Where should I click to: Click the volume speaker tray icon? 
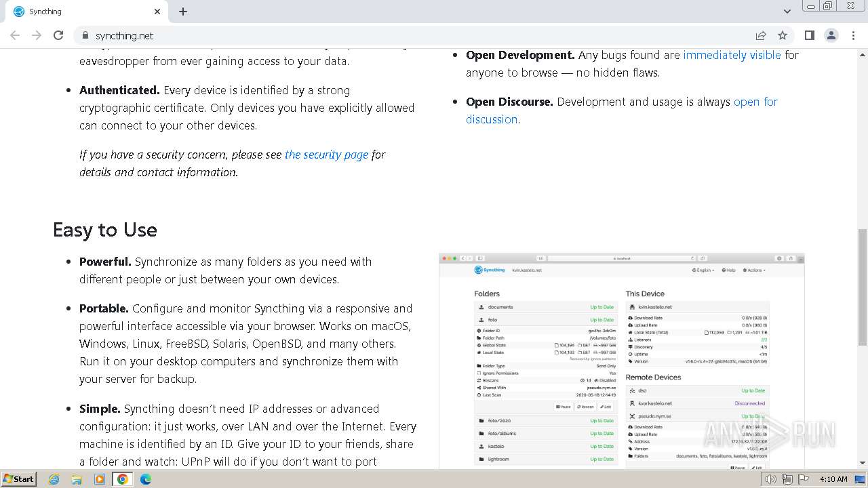click(771, 479)
